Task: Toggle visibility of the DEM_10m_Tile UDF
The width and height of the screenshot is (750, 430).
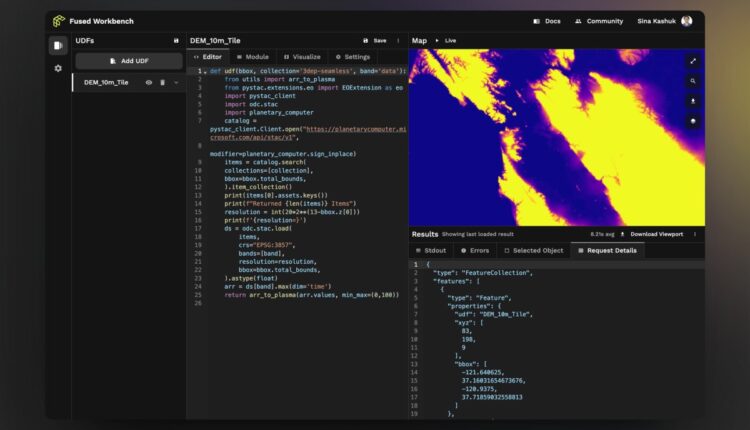Action: pyautogui.click(x=149, y=83)
